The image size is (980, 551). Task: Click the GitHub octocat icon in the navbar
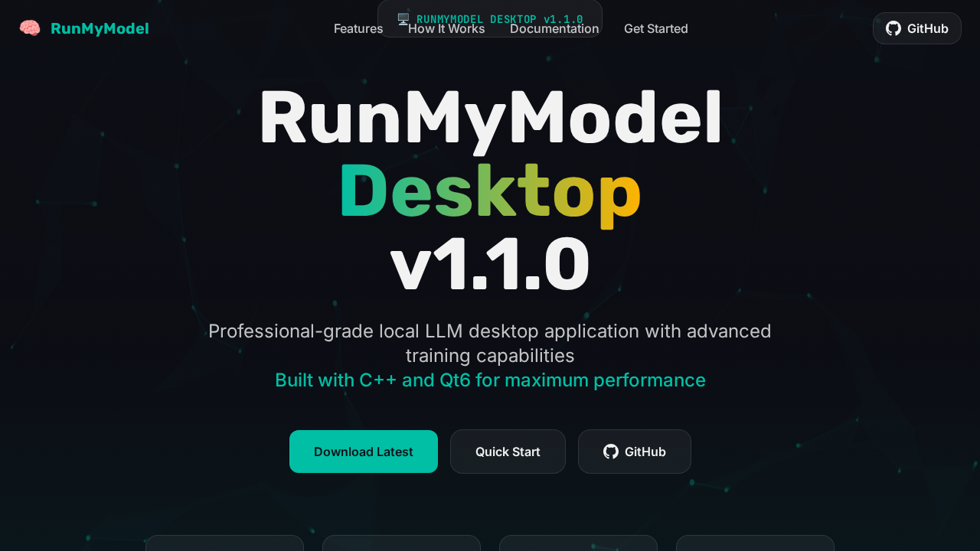893,28
